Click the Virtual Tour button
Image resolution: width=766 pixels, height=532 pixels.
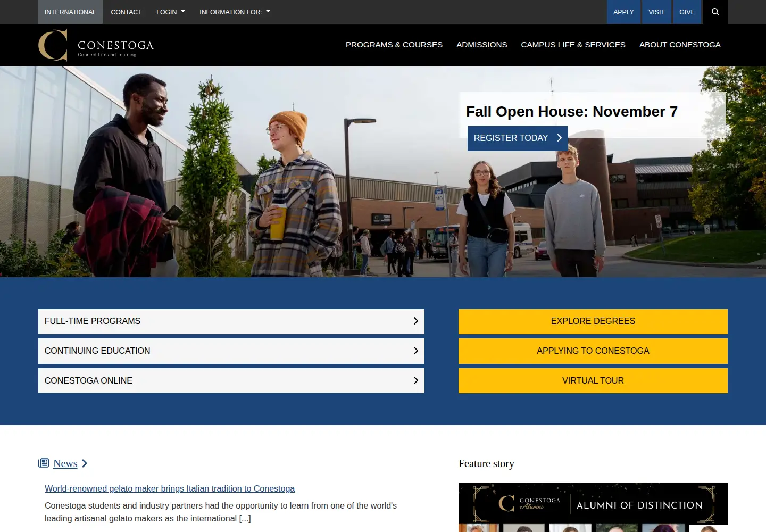tap(593, 380)
